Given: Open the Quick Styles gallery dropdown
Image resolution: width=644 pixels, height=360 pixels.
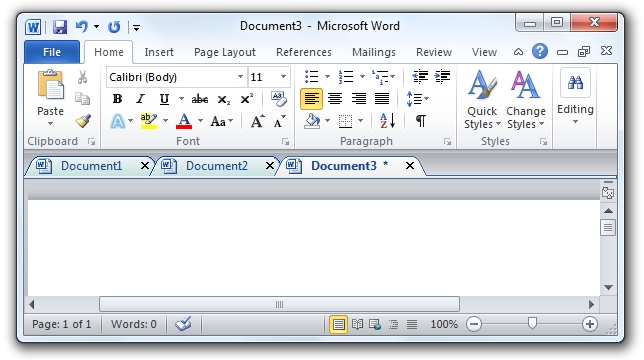Looking at the screenshot, I should coord(482,100).
